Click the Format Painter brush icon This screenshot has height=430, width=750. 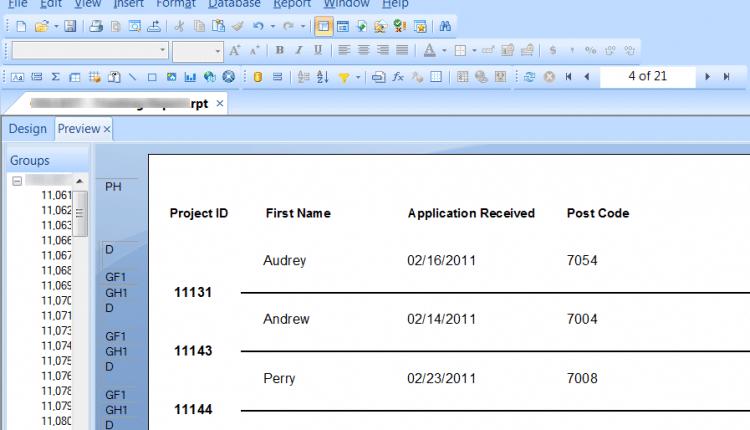[x=238, y=26]
